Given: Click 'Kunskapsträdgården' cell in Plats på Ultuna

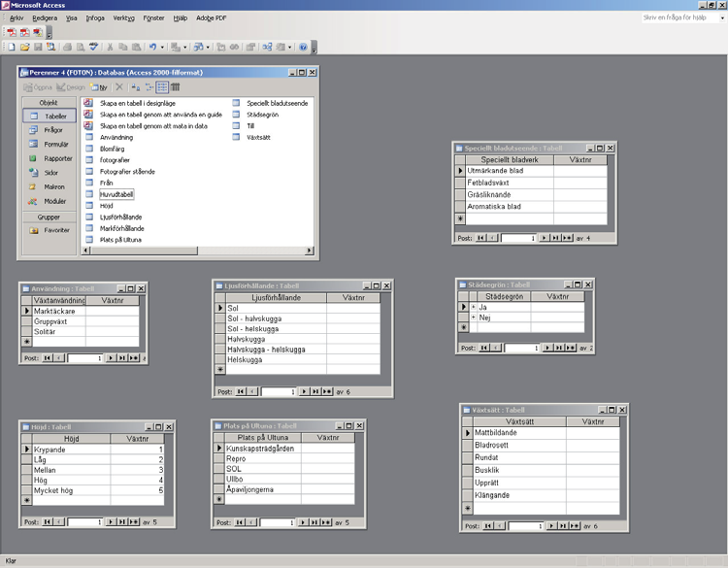Looking at the screenshot, I should tap(263, 449).
